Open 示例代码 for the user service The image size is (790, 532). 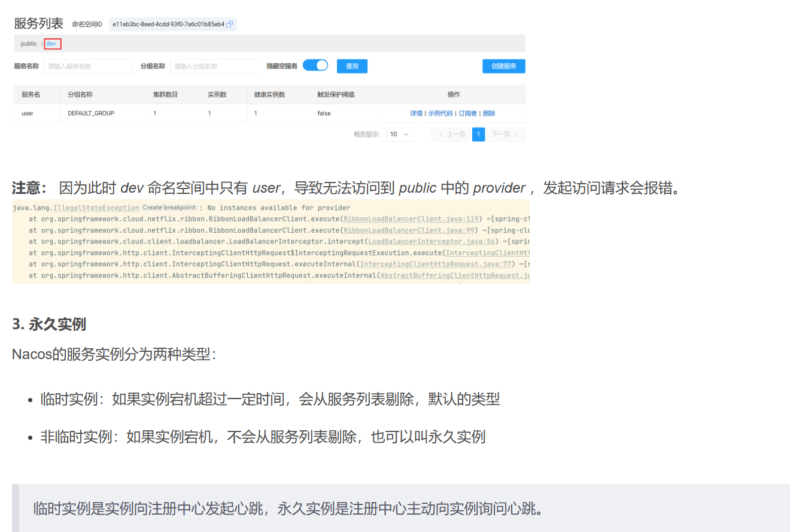click(x=440, y=113)
